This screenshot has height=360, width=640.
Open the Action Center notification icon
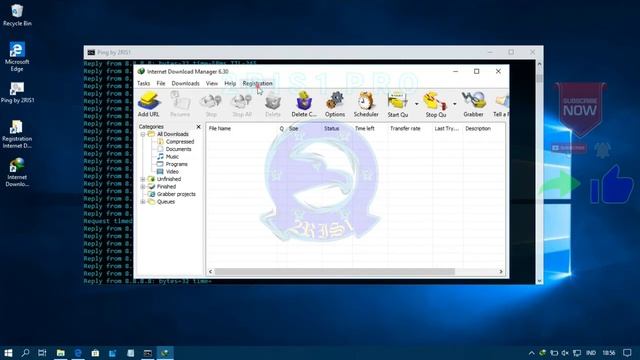point(627,353)
